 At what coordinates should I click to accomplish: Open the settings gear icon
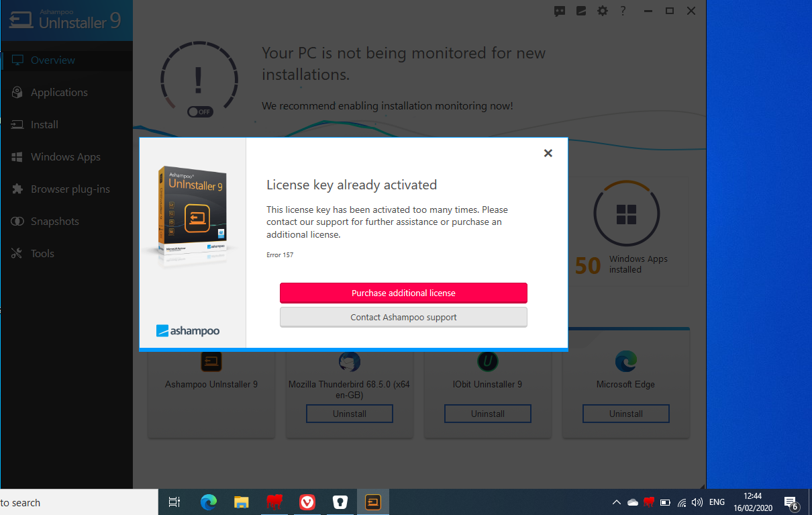(602, 11)
